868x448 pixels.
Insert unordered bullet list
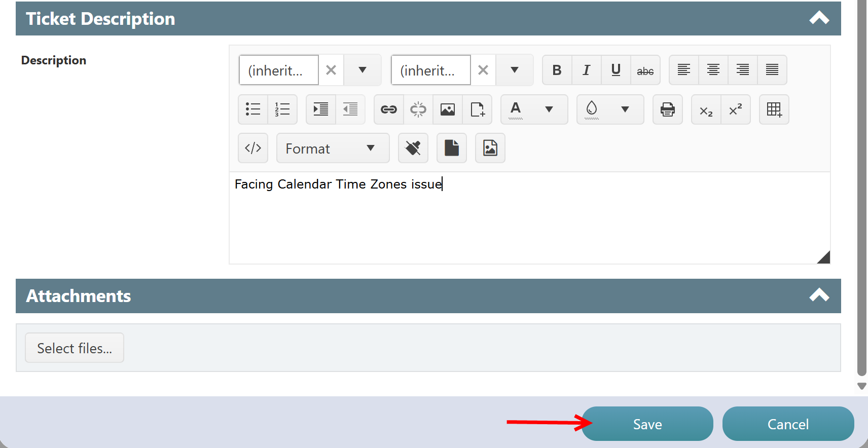pyautogui.click(x=252, y=109)
